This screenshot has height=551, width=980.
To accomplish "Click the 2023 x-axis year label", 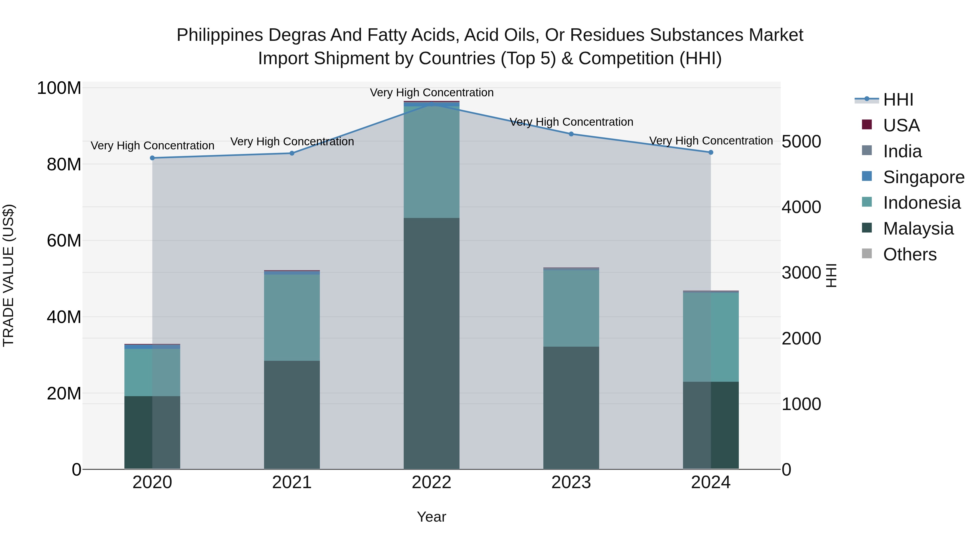I will point(571,482).
